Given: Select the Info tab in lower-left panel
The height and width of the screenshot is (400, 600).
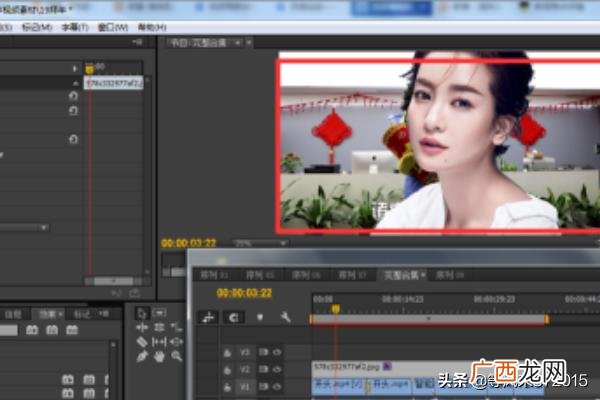Looking at the screenshot, I should coord(13,315).
